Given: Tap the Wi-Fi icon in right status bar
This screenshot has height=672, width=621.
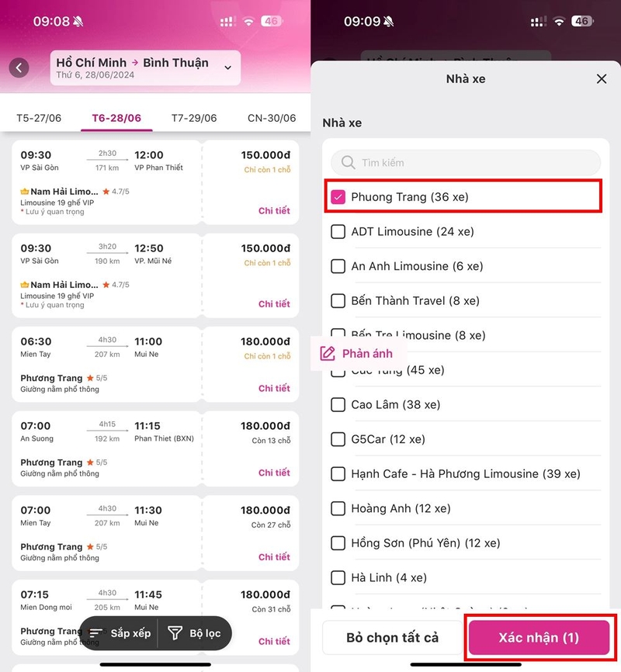Looking at the screenshot, I should pyautogui.click(x=559, y=21).
